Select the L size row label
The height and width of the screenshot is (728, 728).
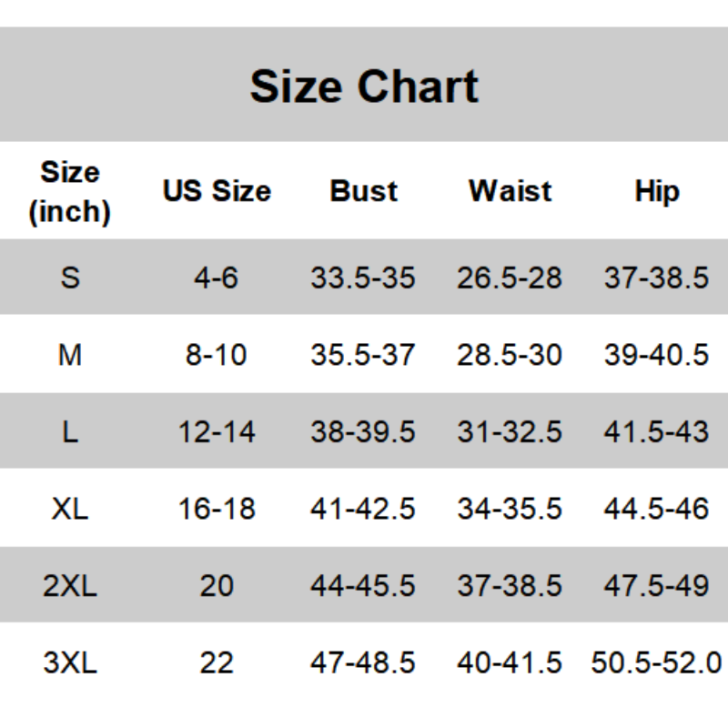click(70, 431)
